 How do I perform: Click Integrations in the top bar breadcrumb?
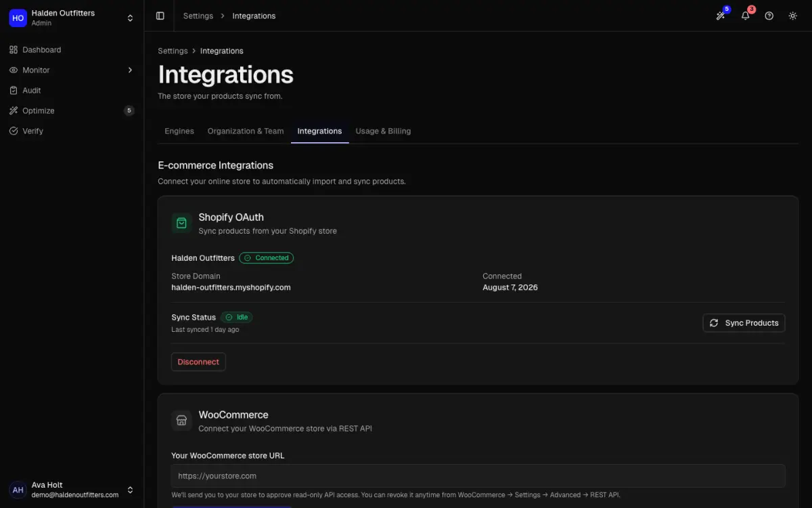(254, 16)
